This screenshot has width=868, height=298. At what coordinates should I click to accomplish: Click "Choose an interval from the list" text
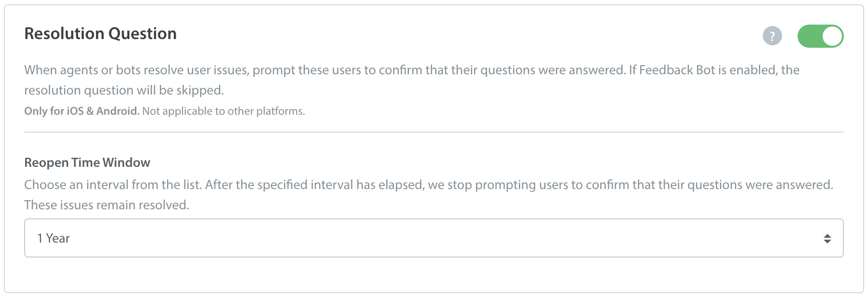tap(113, 185)
